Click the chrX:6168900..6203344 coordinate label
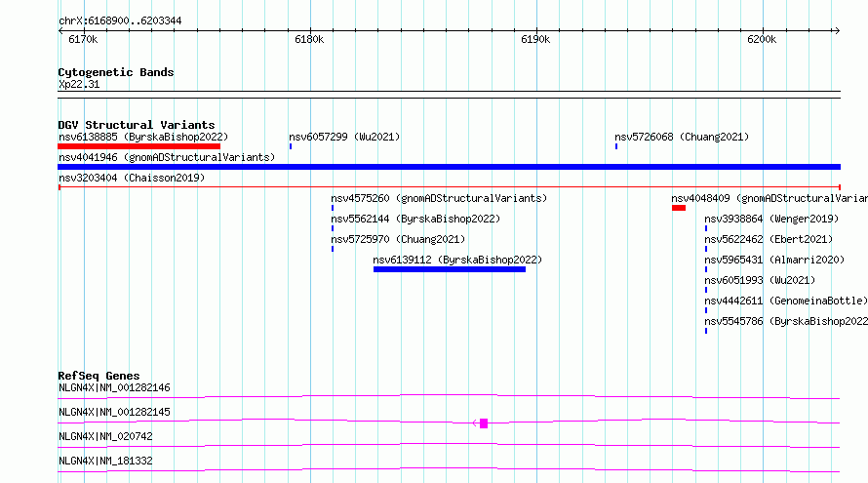 tap(120, 20)
